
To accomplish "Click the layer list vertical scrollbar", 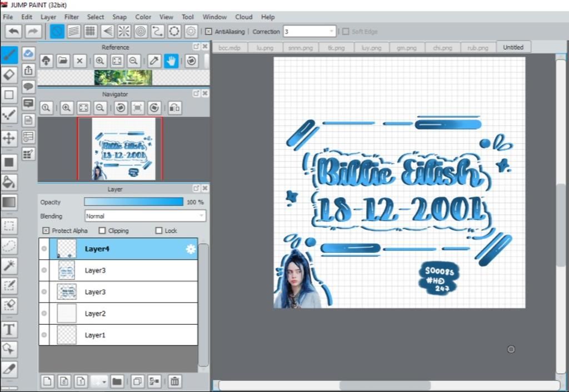I will pyautogui.click(x=203, y=305).
